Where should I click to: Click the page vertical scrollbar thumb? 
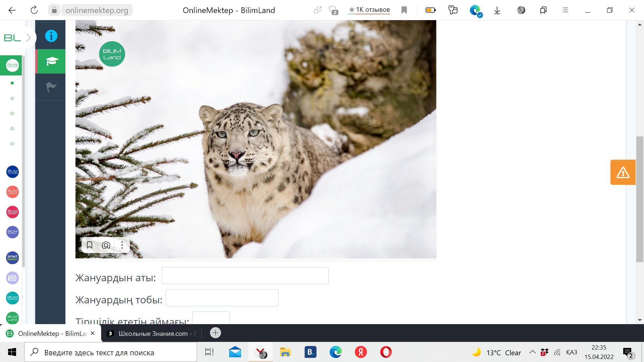click(640, 199)
